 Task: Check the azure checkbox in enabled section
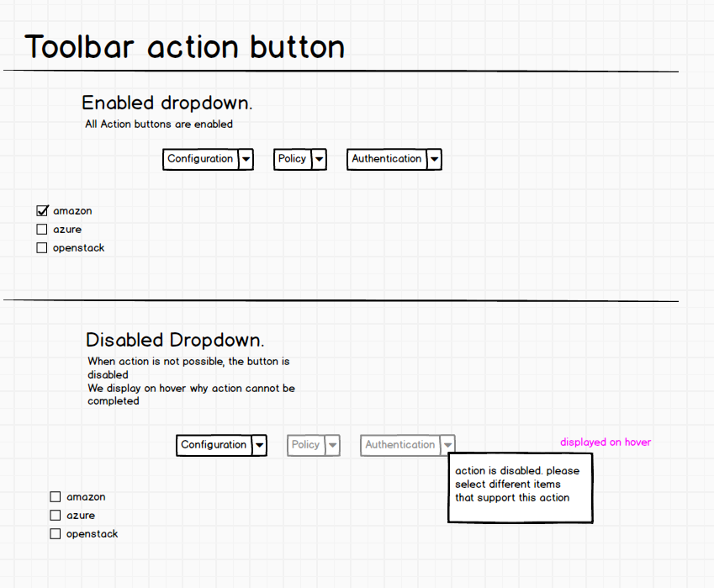(42, 229)
